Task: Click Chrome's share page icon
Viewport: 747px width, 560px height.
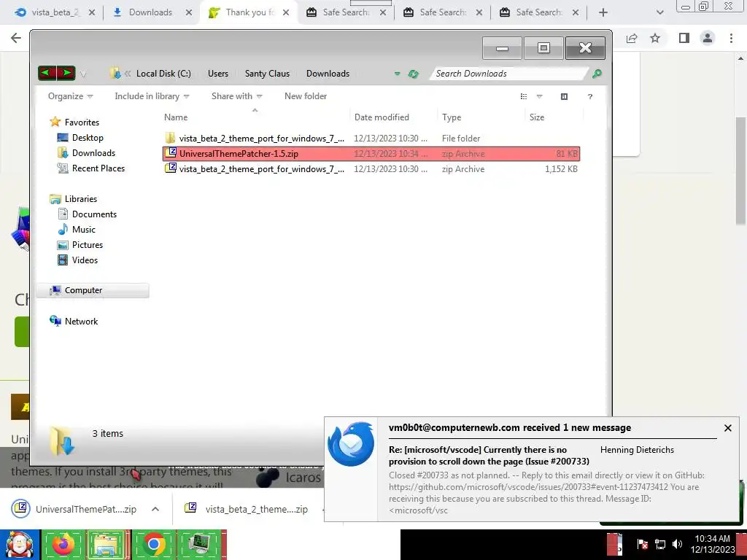Action: click(632, 38)
